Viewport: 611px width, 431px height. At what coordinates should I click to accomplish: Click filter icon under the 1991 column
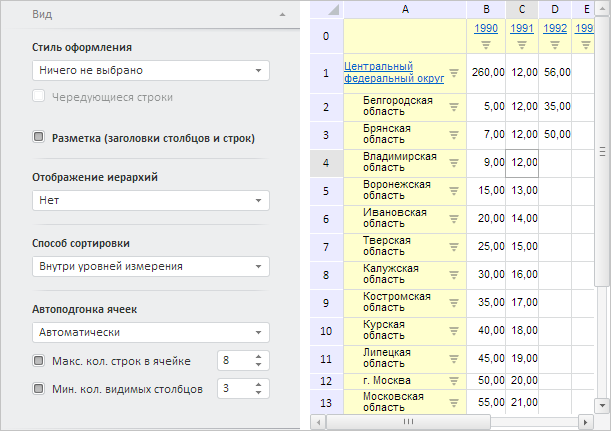522,44
